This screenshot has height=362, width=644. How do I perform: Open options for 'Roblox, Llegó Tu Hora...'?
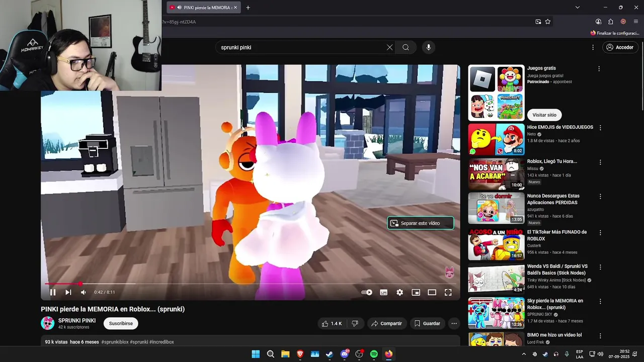tap(600, 162)
